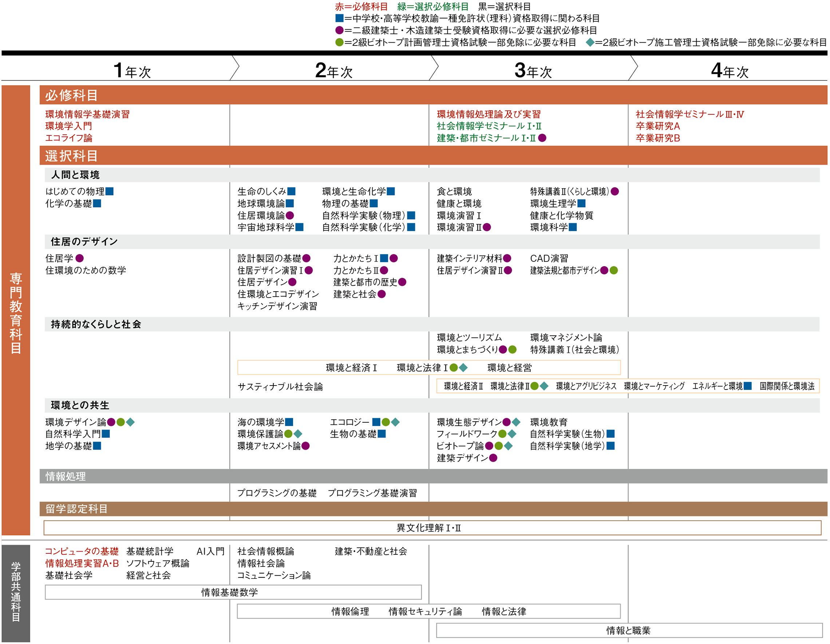Image resolution: width=830 pixels, height=644 pixels.
Task: Click the 環境とツーリズム course
Action: tap(469, 337)
